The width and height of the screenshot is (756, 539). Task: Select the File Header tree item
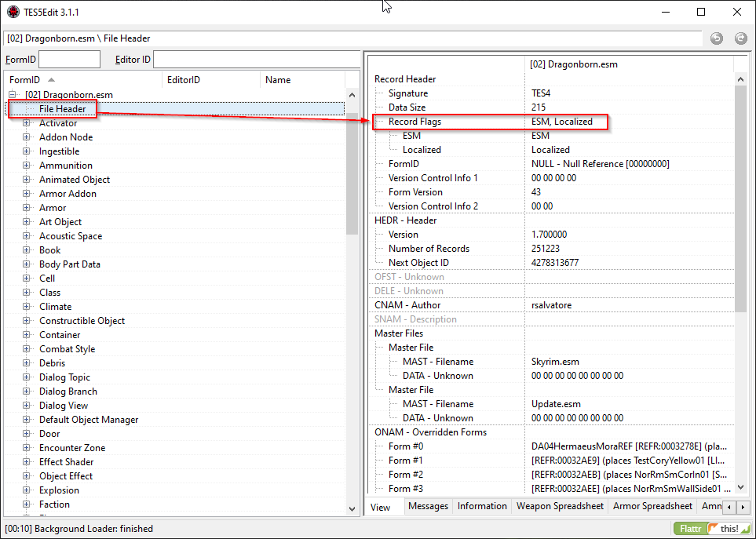[62, 109]
